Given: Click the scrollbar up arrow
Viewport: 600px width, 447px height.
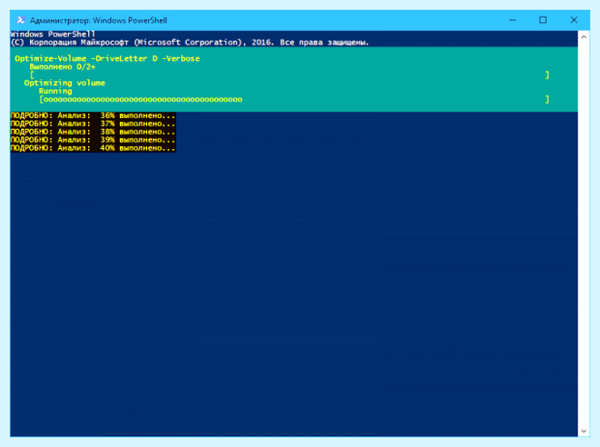Looking at the screenshot, I should tap(584, 37).
